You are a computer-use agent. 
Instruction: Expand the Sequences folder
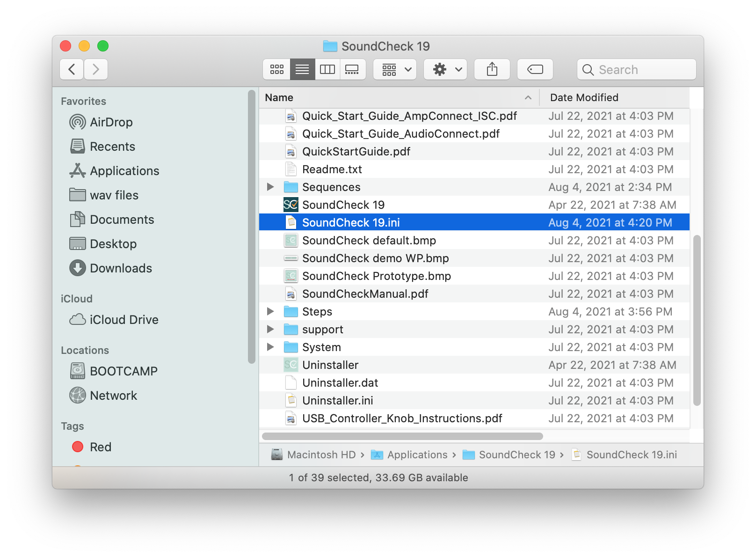point(270,187)
